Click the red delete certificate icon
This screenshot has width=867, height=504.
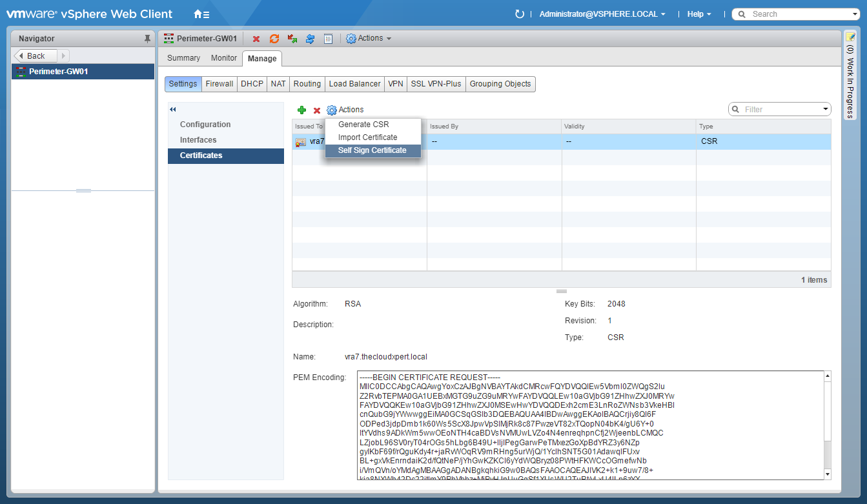point(317,110)
